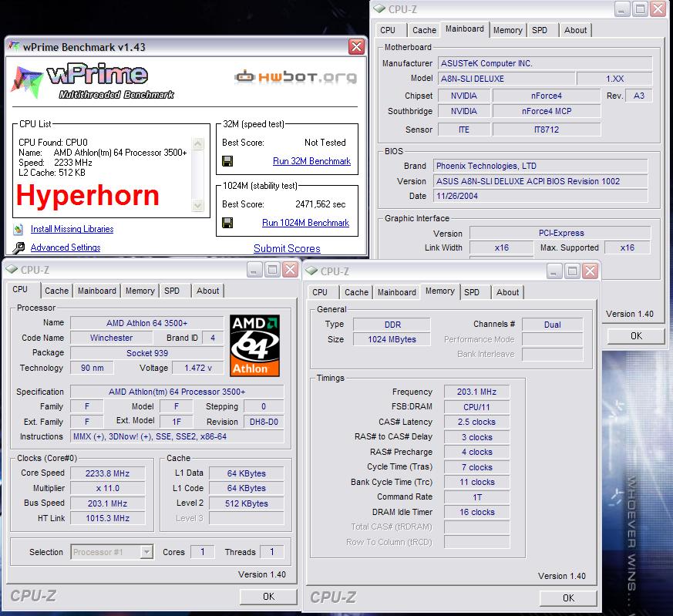
Task: Click the FSB:DRAM value CPU/11
Action: click(x=476, y=407)
